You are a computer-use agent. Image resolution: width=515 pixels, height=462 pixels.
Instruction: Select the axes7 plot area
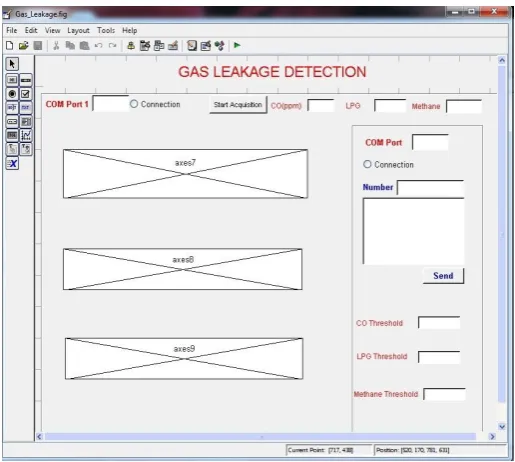click(x=185, y=174)
